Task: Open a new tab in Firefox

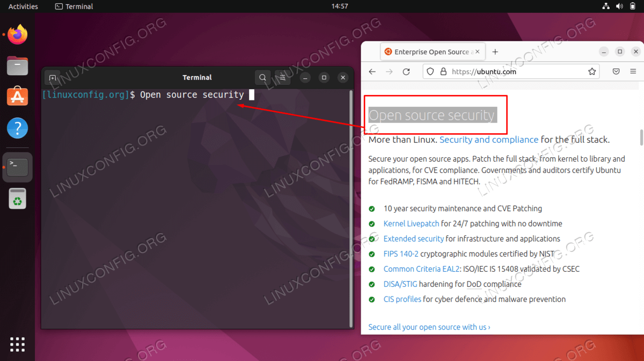Action: point(495,52)
